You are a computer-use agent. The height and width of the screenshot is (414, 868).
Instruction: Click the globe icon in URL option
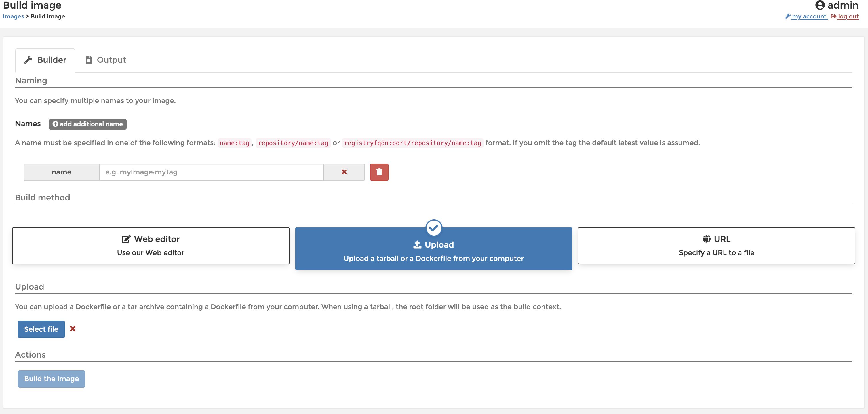[706, 239]
